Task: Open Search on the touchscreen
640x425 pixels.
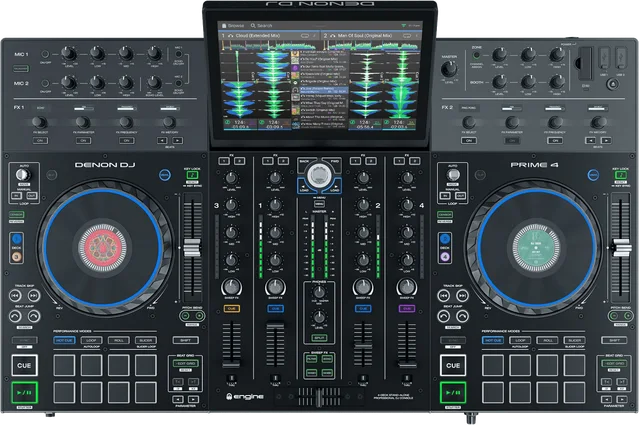Action: (x=261, y=25)
